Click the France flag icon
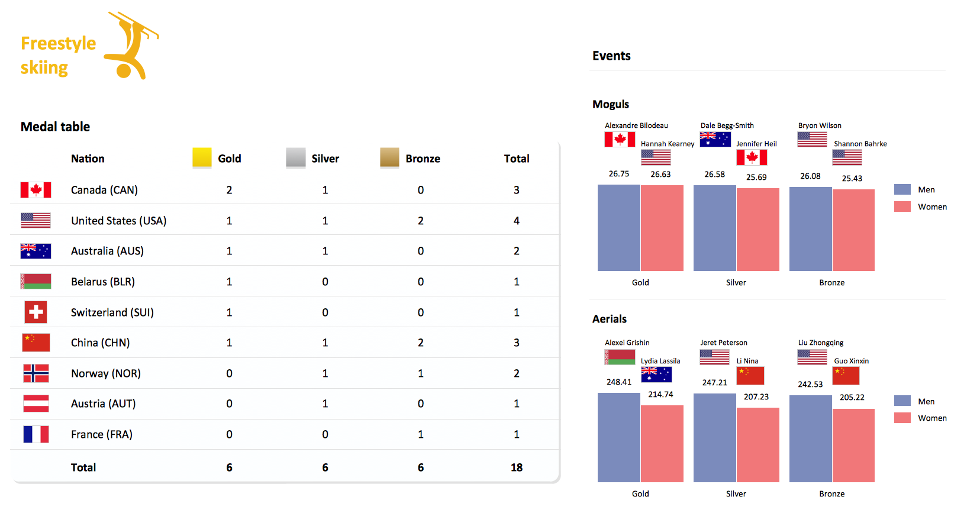The height and width of the screenshot is (513, 980). coord(36,434)
